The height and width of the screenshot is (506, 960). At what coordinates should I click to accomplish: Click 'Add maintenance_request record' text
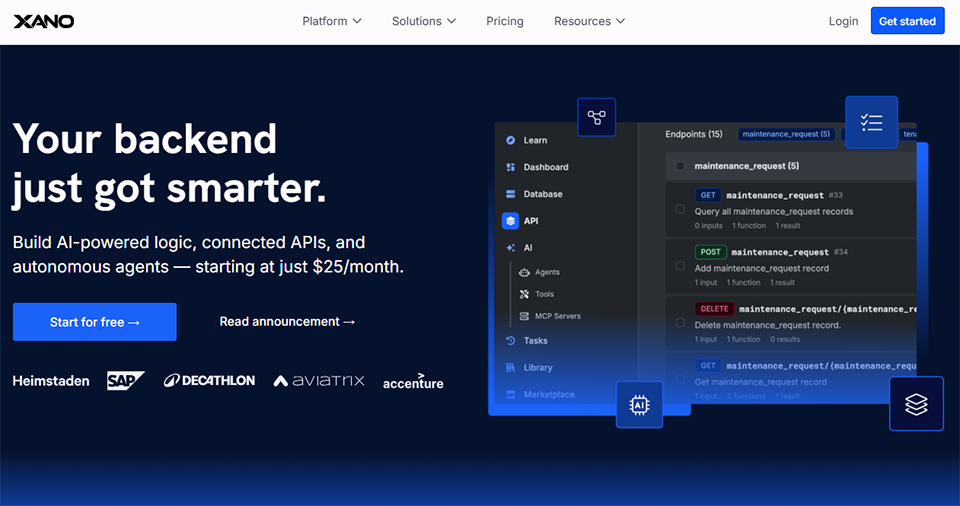tap(762, 268)
